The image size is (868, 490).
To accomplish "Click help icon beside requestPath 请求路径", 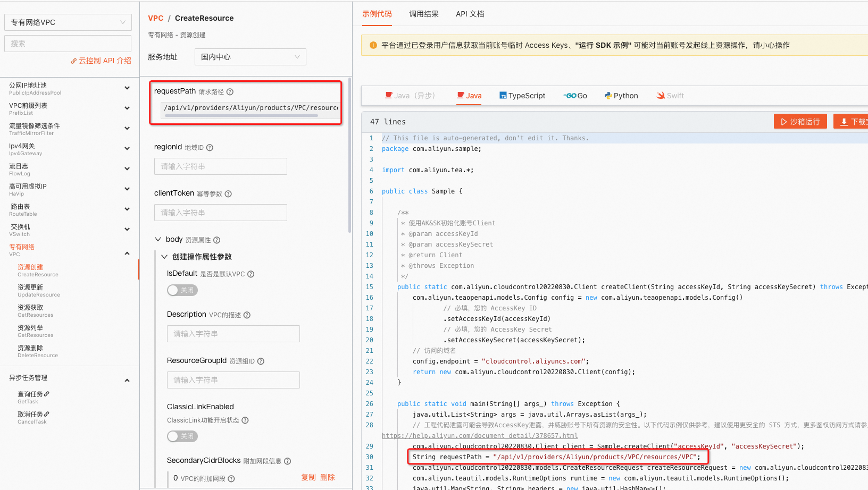I will point(230,92).
